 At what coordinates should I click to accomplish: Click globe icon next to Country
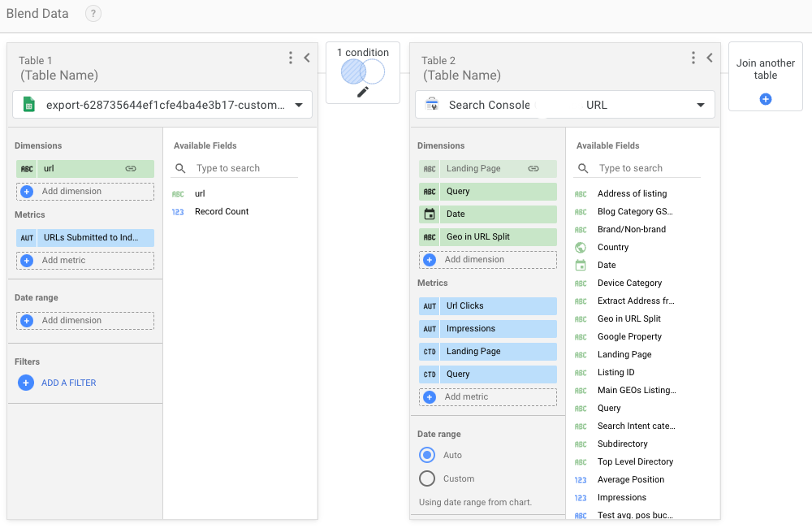[581, 248]
